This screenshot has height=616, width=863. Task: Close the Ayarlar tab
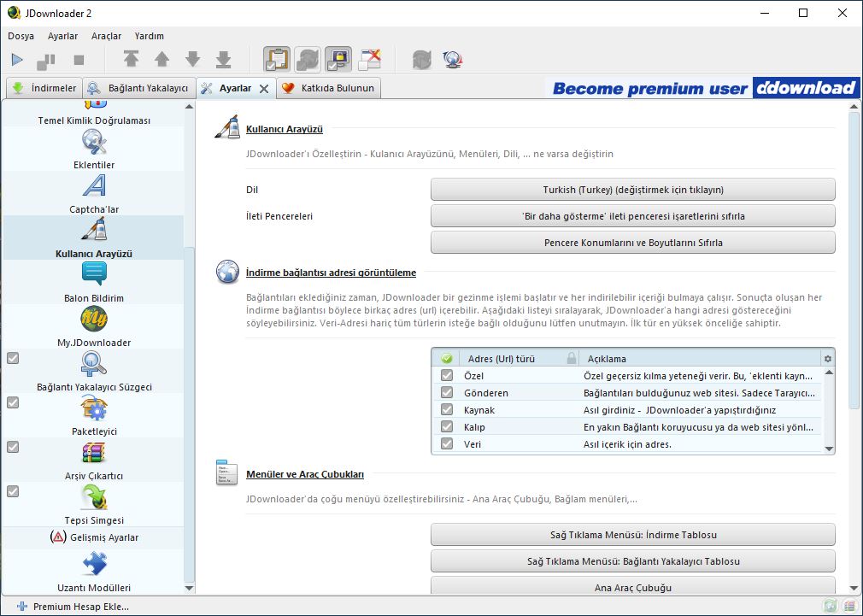pos(264,89)
